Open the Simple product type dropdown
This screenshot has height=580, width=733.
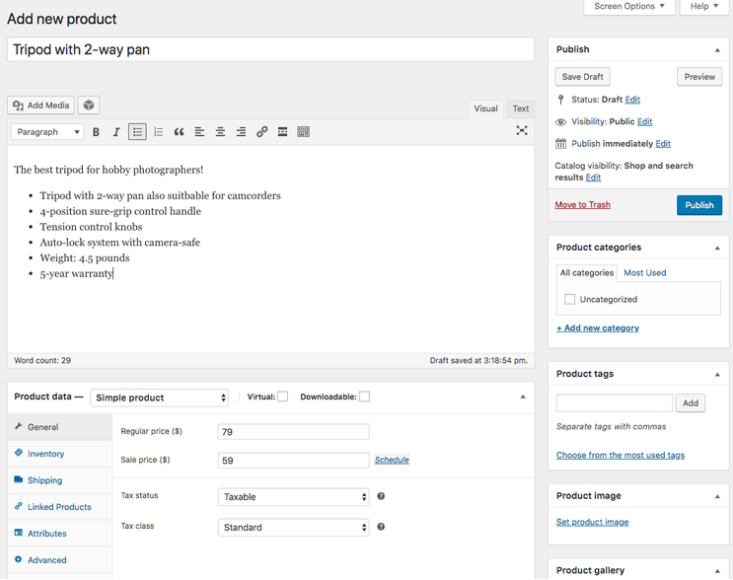pos(159,398)
